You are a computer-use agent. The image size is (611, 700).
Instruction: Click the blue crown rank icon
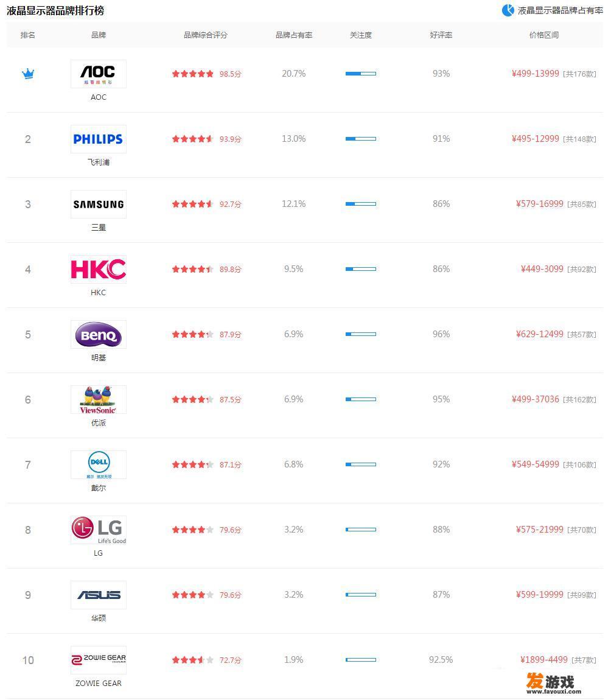(28, 74)
